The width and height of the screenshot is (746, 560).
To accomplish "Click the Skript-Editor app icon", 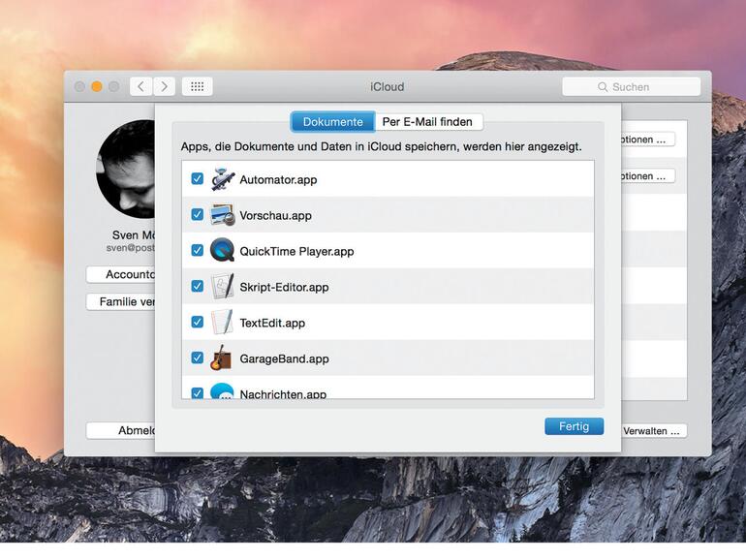I will click(222, 286).
